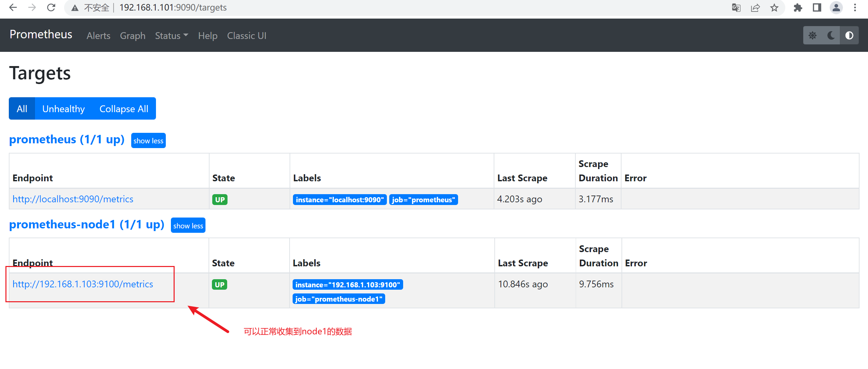This screenshot has width=868, height=369.
Task: Click 9.756ms scrape duration value
Action: (596, 284)
